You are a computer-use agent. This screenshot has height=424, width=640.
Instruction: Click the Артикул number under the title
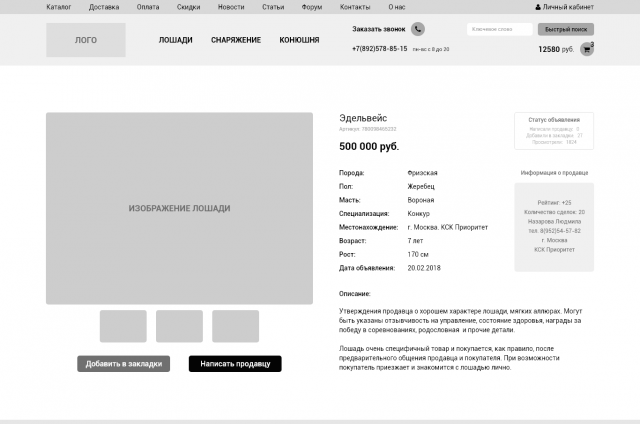367,129
